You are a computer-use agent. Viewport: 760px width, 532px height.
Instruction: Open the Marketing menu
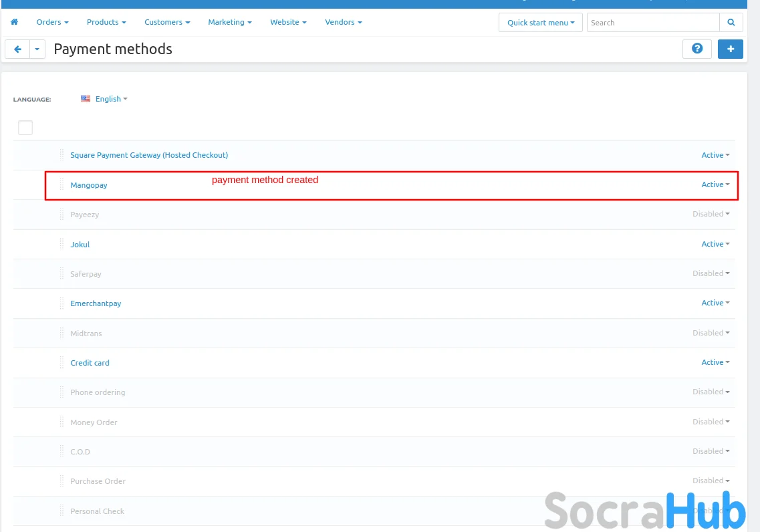229,22
